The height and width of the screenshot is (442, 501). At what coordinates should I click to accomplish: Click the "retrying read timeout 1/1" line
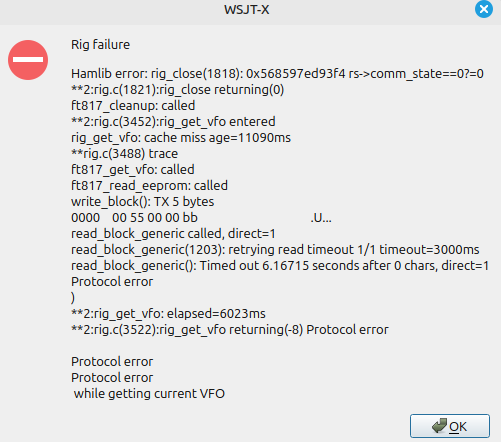[275, 250]
